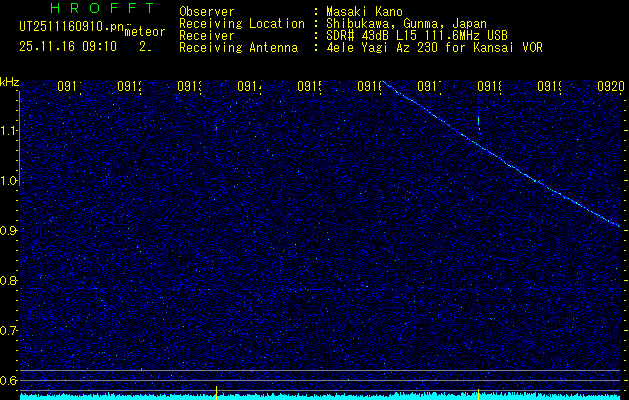Click the 0.8 kHz frequency axis label
This screenshot has width=629, height=400.
point(8,280)
